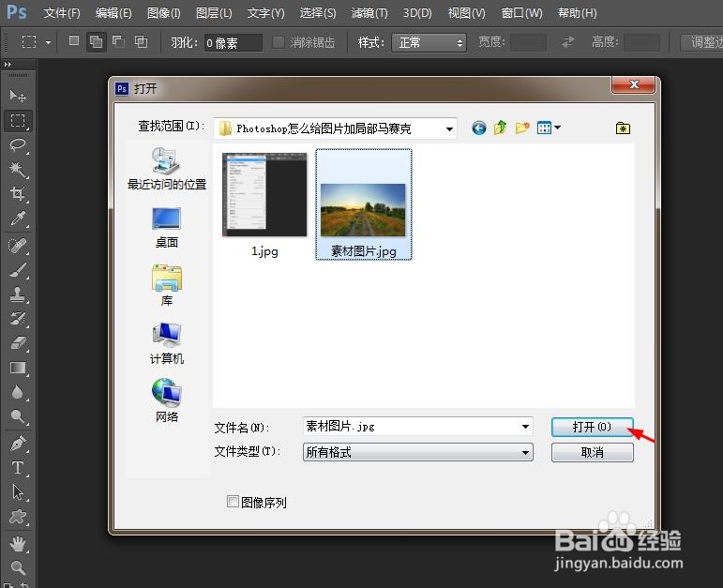
Task: Open the tool preset picker arrow
Action: (x=48, y=43)
